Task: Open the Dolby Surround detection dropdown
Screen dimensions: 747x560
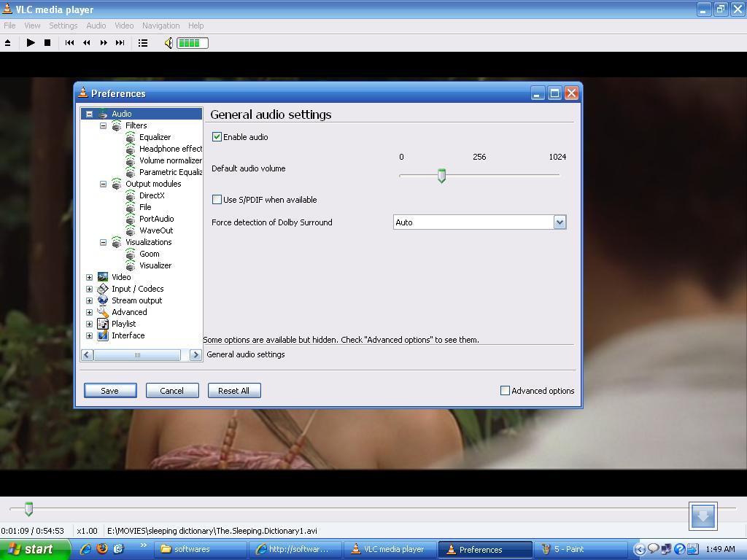Action: click(x=560, y=222)
